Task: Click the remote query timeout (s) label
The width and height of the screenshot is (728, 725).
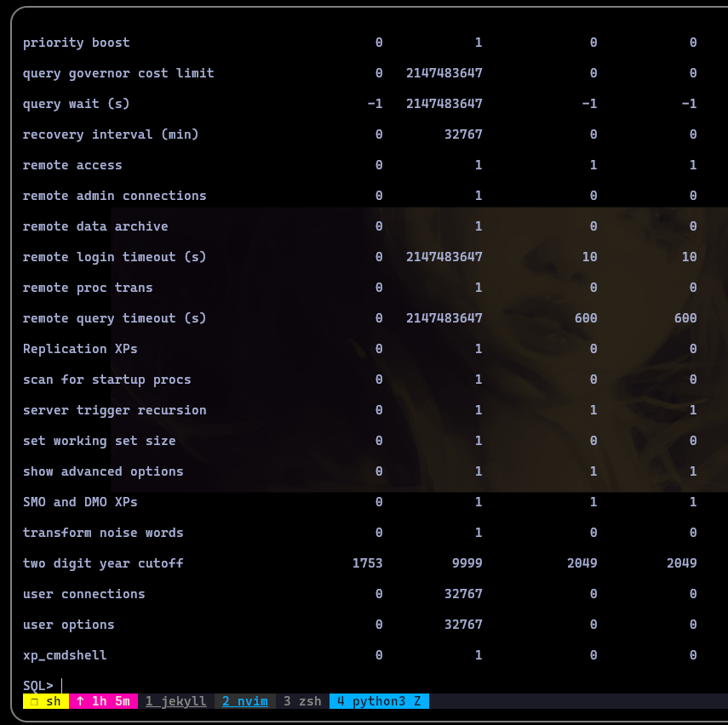Action: pos(115,318)
